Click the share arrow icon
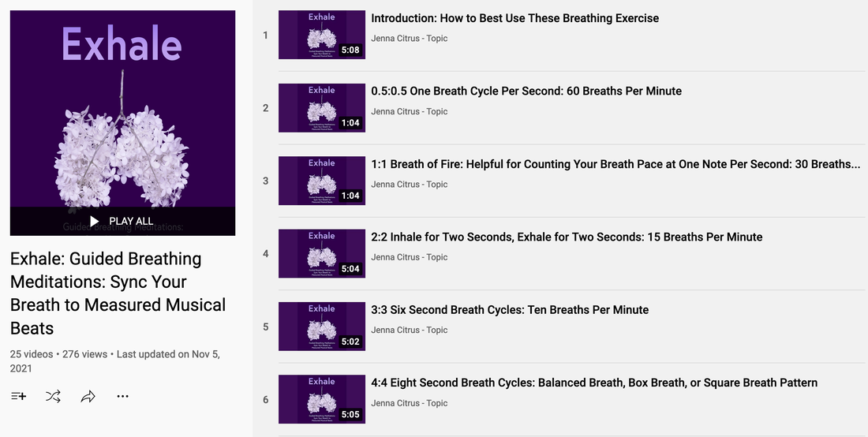Screen dimensions: 868x437 tap(88, 396)
